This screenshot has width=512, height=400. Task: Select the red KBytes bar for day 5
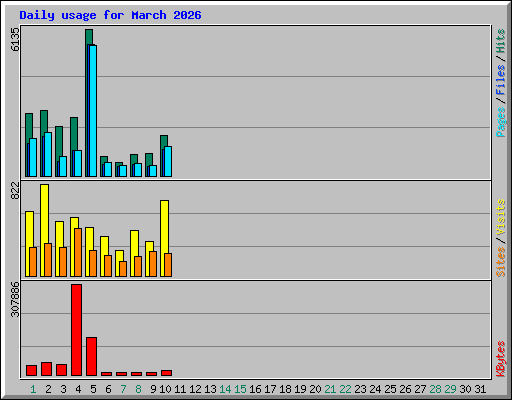91,356
